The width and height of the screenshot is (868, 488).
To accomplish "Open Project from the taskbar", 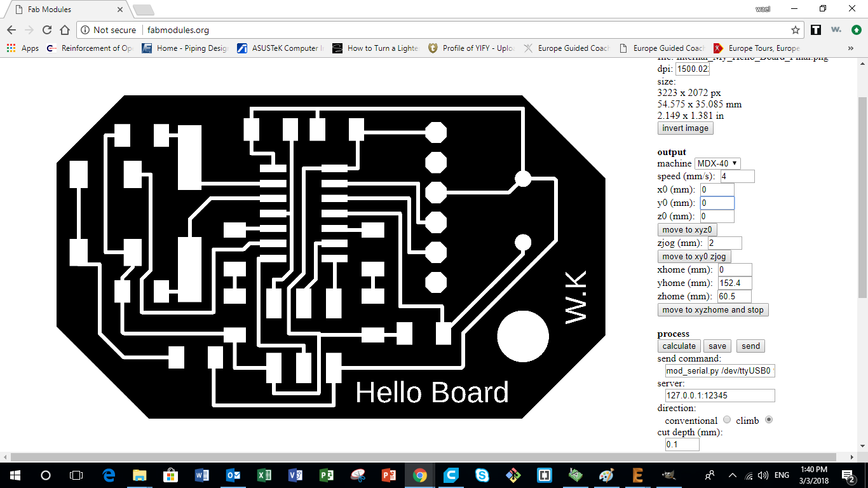I will [x=326, y=475].
